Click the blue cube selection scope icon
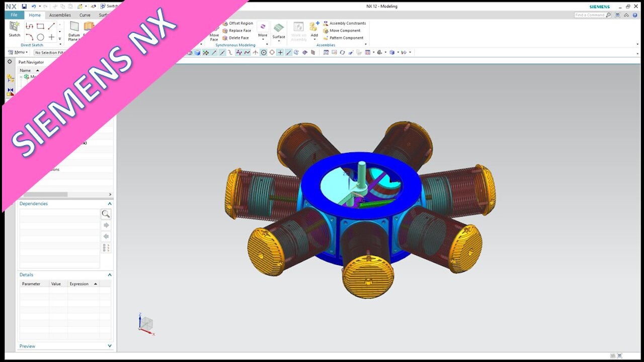The image size is (644, 362). click(197, 52)
